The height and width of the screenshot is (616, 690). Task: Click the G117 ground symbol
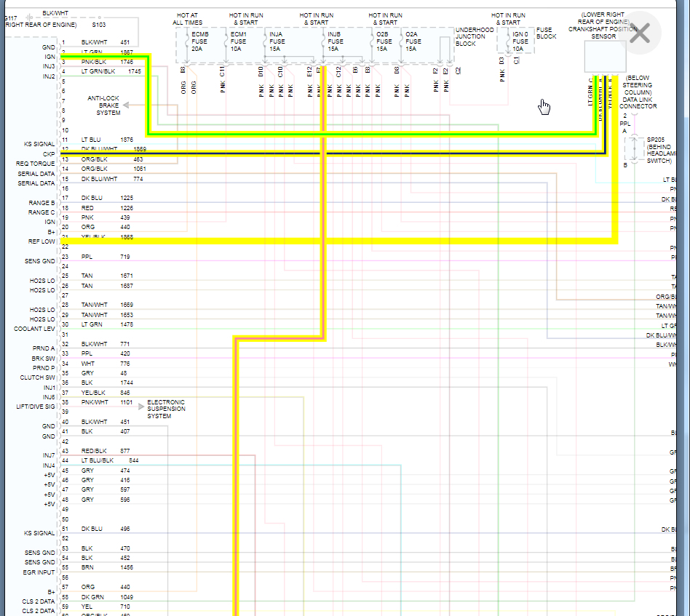point(30,17)
